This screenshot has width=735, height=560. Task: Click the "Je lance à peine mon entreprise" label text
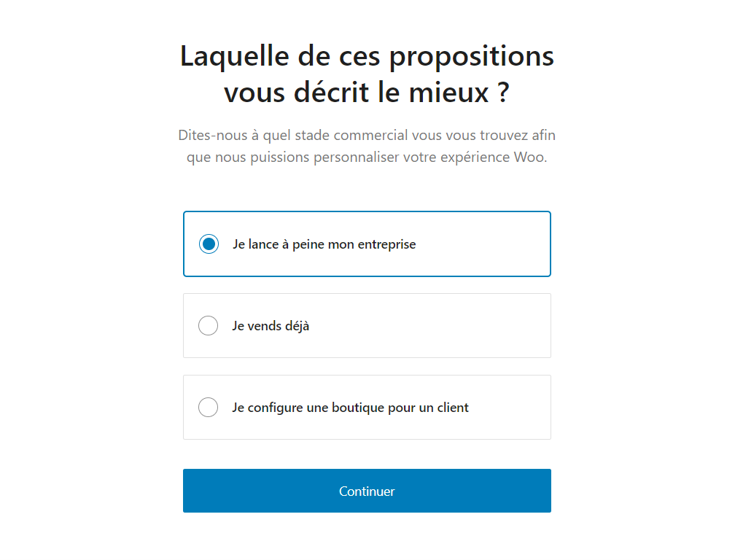(324, 244)
